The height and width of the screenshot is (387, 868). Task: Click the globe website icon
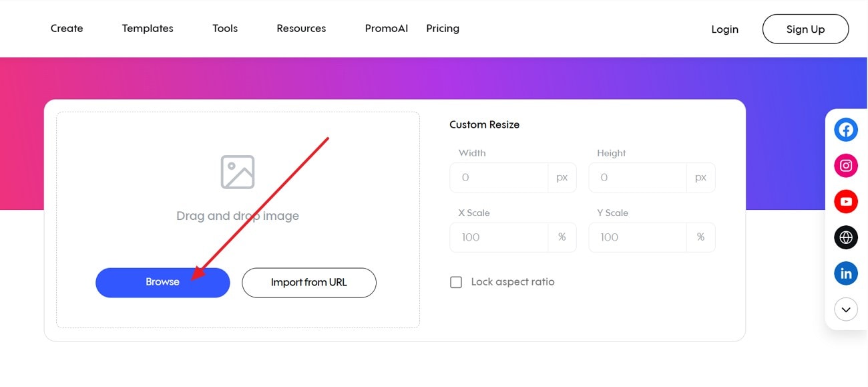pyautogui.click(x=846, y=237)
